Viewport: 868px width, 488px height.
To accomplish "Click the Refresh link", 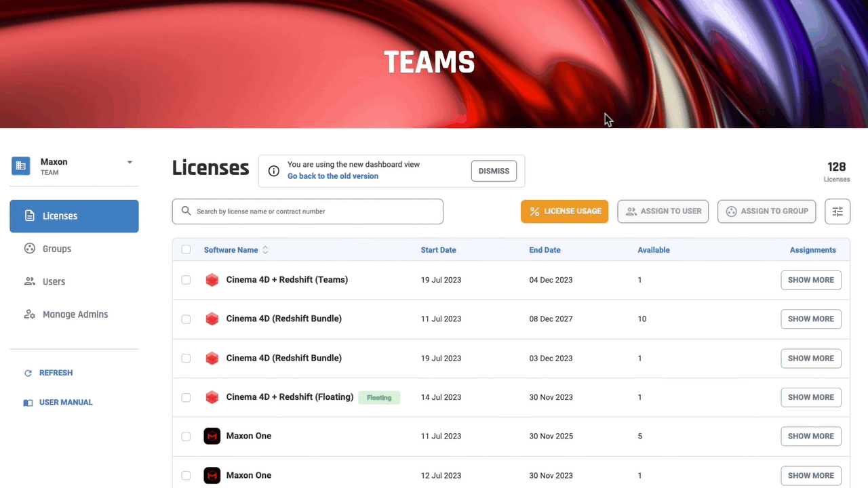I will pyautogui.click(x=48, y=373).
